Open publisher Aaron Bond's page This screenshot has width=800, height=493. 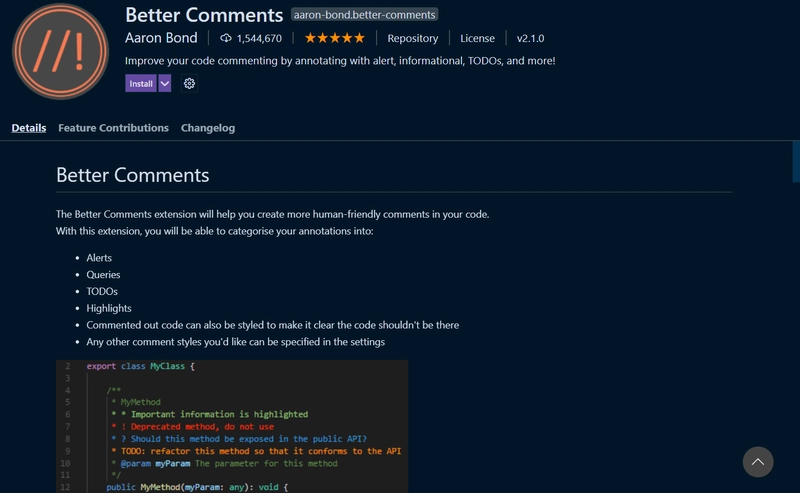click(161, 38)
